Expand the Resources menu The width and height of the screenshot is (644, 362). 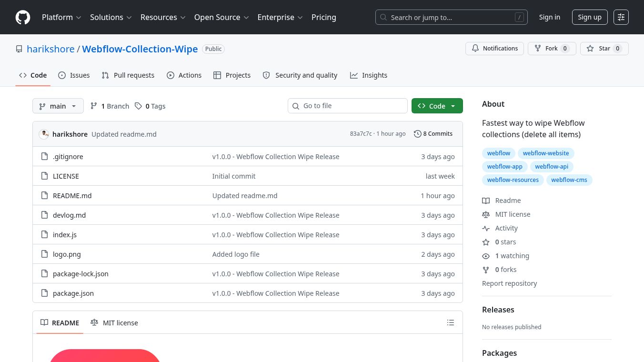pyautogui.click(x=162, y=17)
